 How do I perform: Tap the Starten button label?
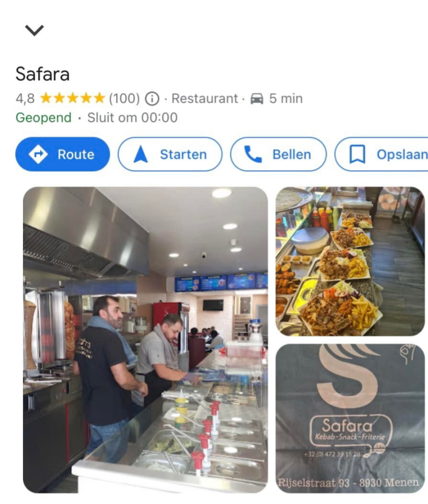184,155
